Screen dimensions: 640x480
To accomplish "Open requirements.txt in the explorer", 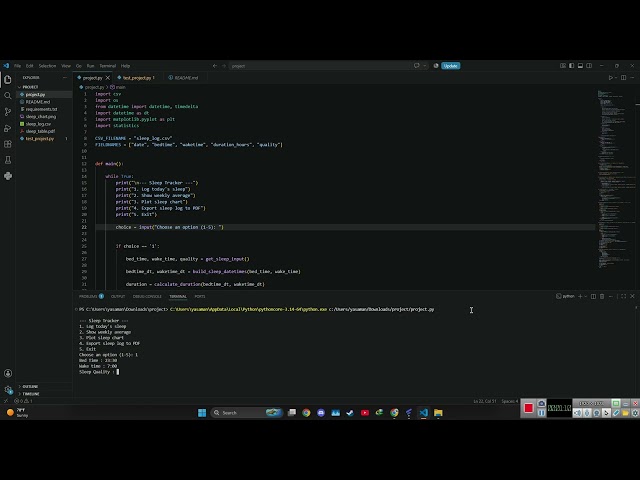I will point(41,109).
